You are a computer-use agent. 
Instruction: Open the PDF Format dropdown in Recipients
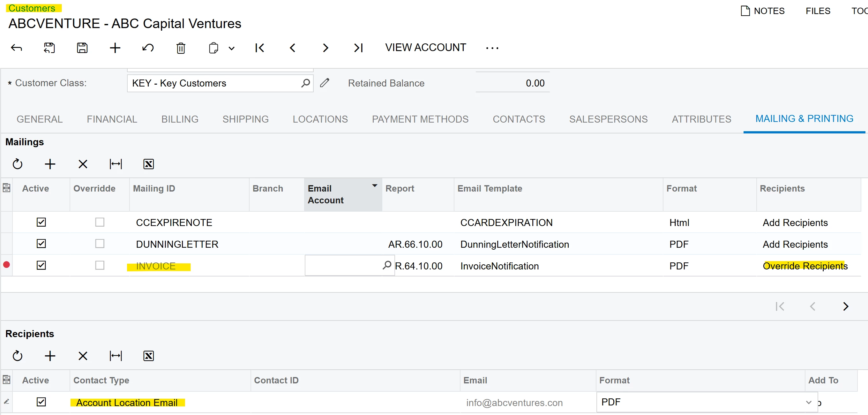pos(808,402)
